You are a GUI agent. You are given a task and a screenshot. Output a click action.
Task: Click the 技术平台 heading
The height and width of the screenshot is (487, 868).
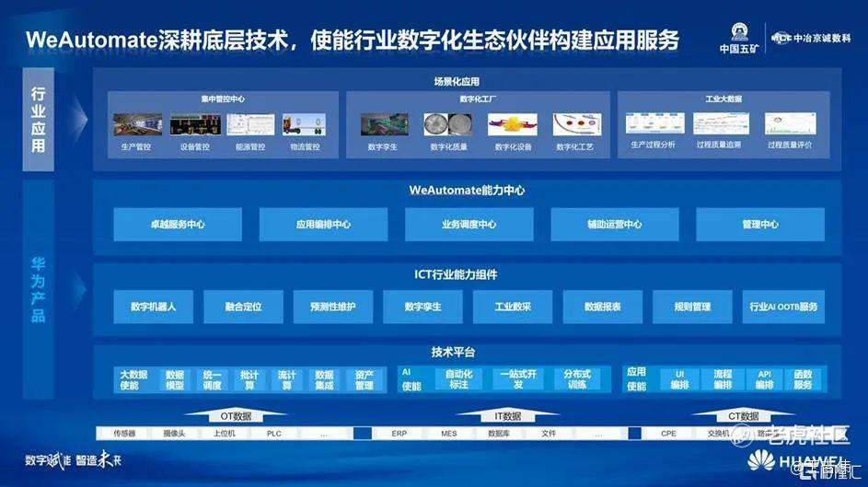(x=454, y=352)
